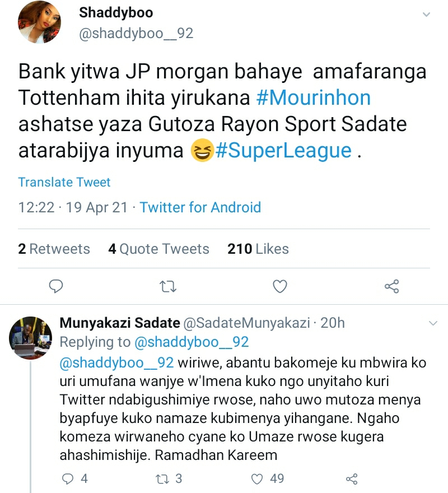Like Shaddyboo's main tweet
Viewport: 448px width, 493px height.
pos(279,287)
